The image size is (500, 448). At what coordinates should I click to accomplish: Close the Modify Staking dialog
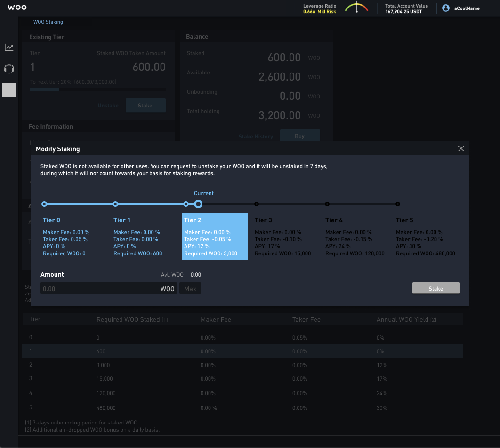pos(461,149)
